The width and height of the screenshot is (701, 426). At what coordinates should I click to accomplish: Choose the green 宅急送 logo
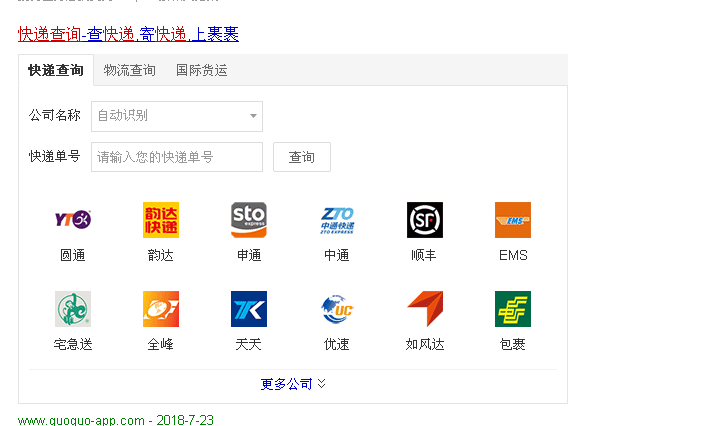72,309
